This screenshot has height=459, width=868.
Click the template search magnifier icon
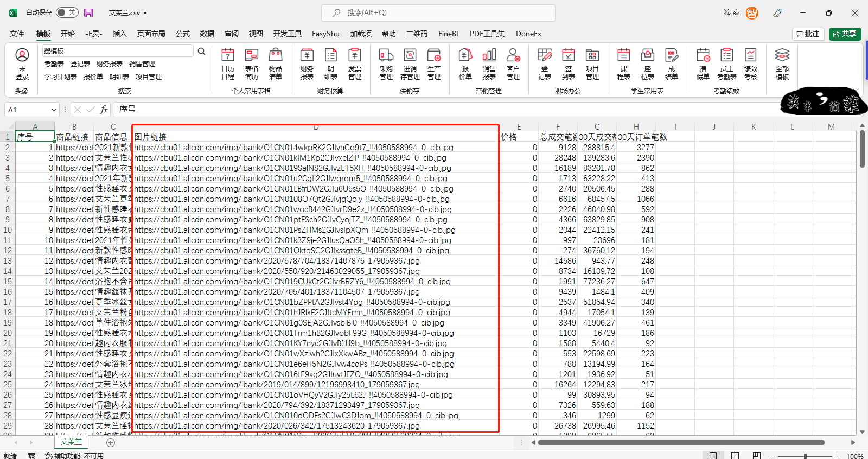click(201, 51)
